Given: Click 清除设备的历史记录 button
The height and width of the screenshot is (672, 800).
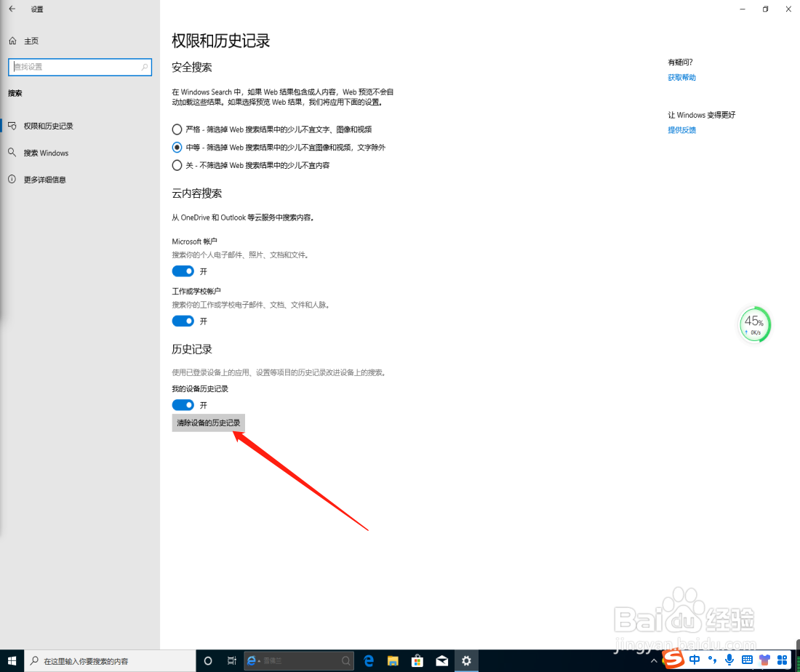Looking at the screenshot, I should (208, 423).
